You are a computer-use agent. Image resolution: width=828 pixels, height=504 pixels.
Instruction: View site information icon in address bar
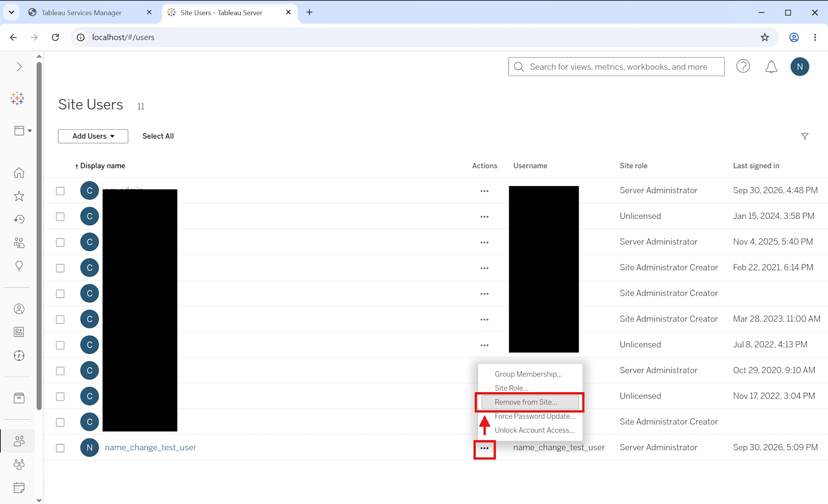pos(81,37)
